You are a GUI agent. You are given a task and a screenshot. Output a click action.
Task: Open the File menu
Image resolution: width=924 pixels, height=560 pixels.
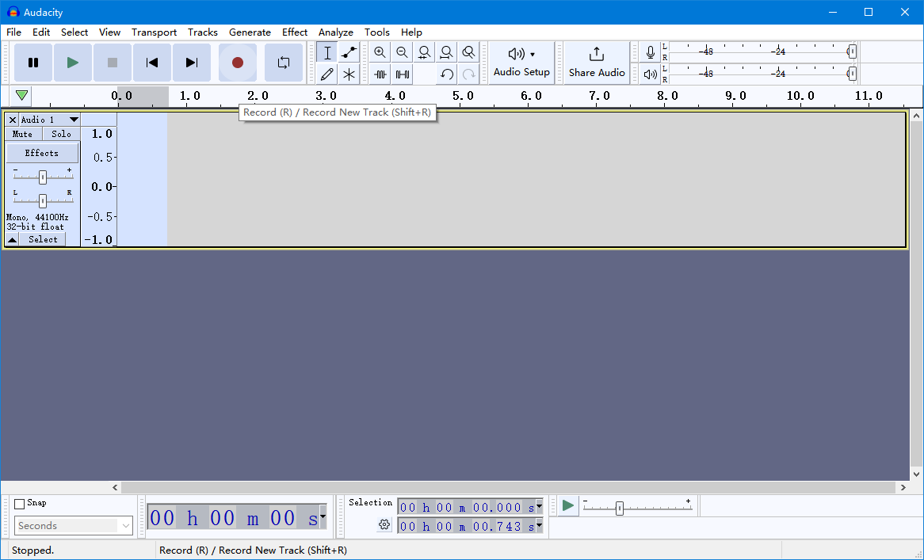click(x=13, y=32)
